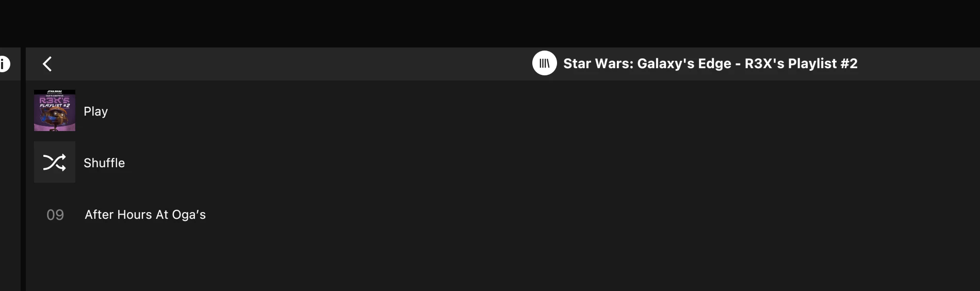Select the track After Hours At Oga's

pos(145,215)
